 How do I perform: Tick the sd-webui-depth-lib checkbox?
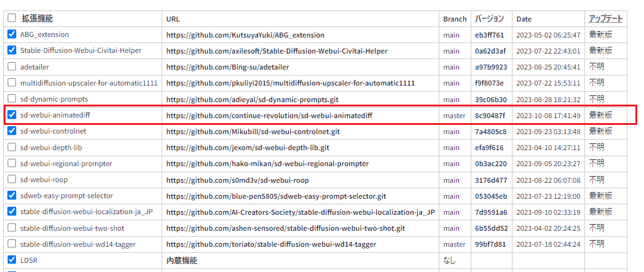(x=12, y=147)
